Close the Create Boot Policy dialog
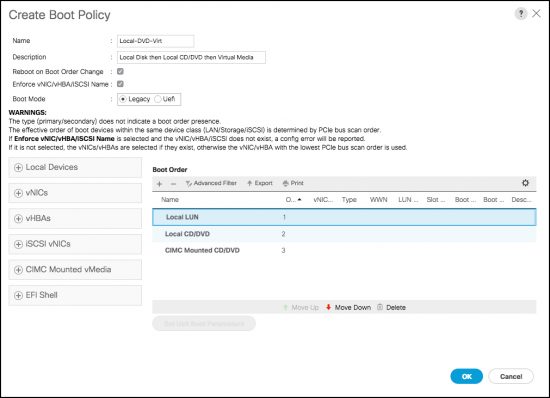 [x=536, y=14]
